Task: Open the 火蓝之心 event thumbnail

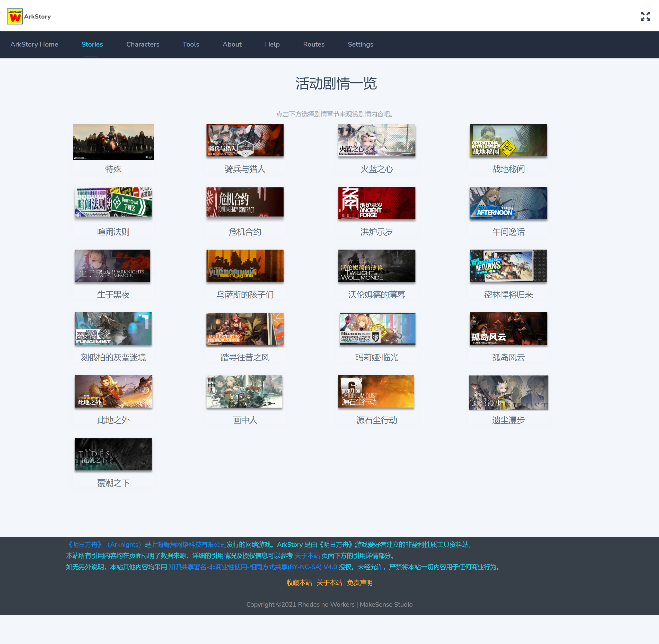Action: pyautogui.click(x=376, y=140)
